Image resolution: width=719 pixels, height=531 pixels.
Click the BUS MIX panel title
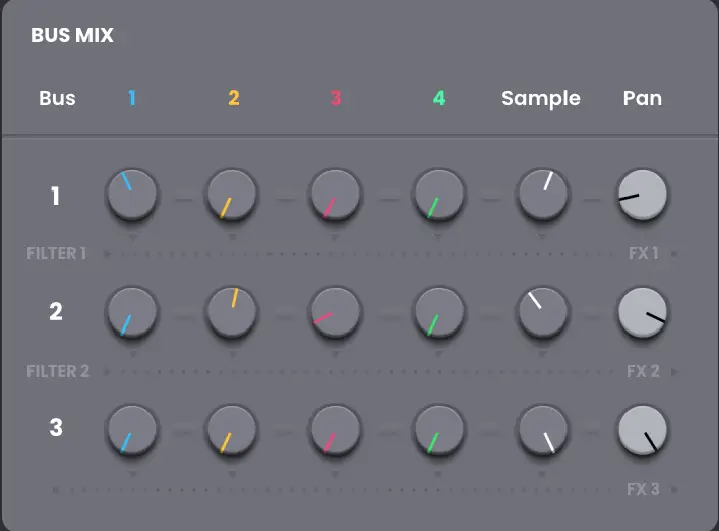(x=72, y=35)
